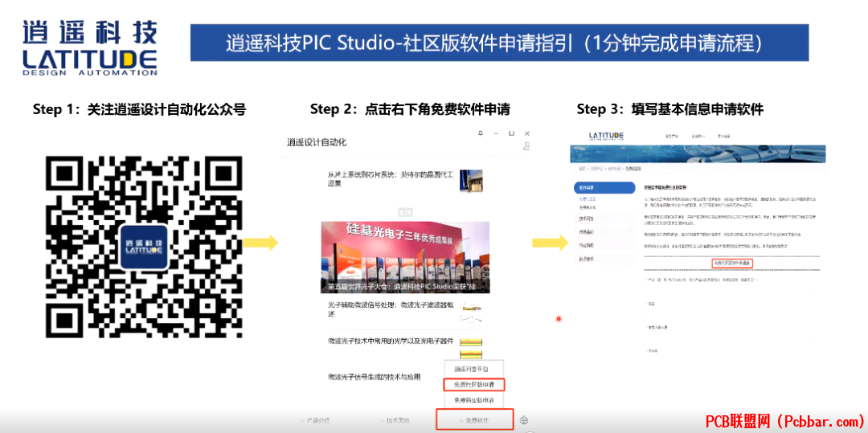Open article 从片上系统到芯片系统
The width and height of the screenshot is (868, 433).
pyautogui.click(x=391, y=178)
